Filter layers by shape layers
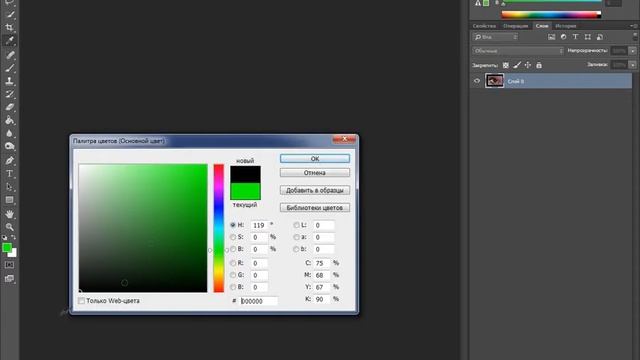This screenshot has height=360, width=640. point(587,37)
